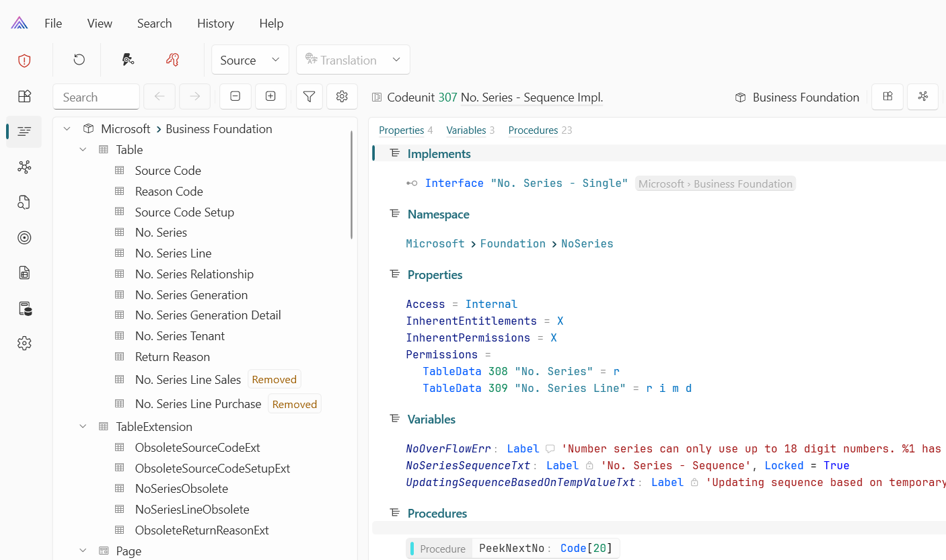Collapse the Implements section
This screenshot has height=560, width=946.
[x=395, y=154]
